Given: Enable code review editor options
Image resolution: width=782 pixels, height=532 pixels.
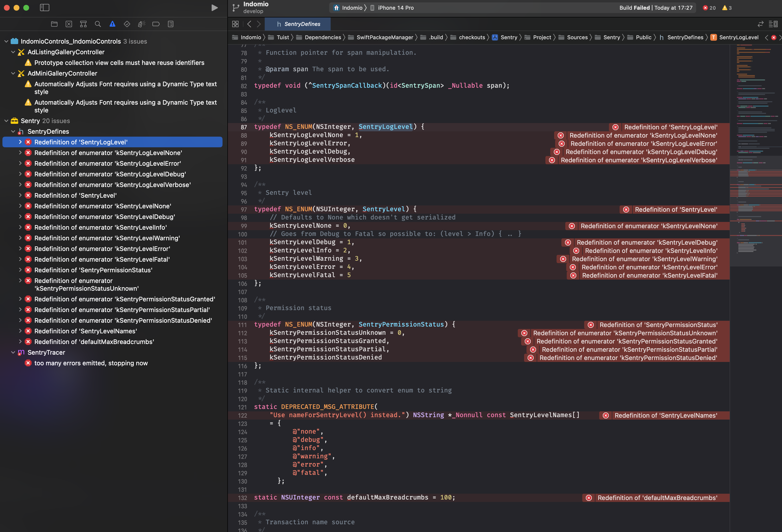Looking at the screenshot, I should [x=773, y=24].
